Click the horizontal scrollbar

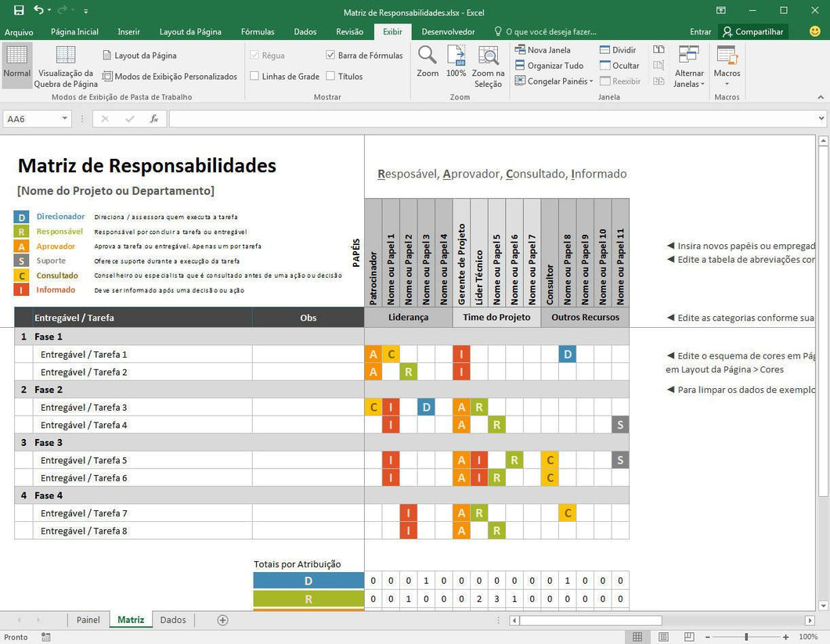click(590, 621)
